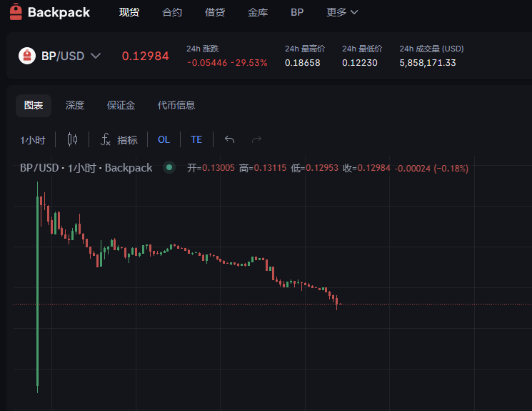Go to the 合约 futures menu

point(172,12)
